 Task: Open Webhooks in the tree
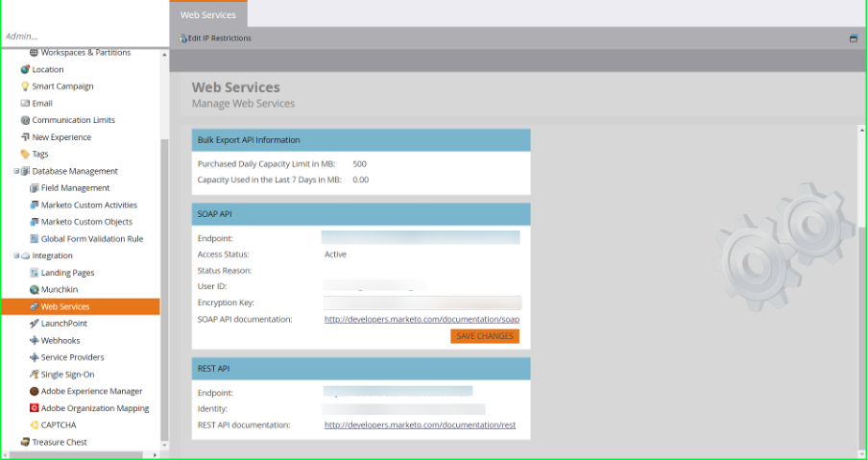pyautogui.click(x=60, y=340)
